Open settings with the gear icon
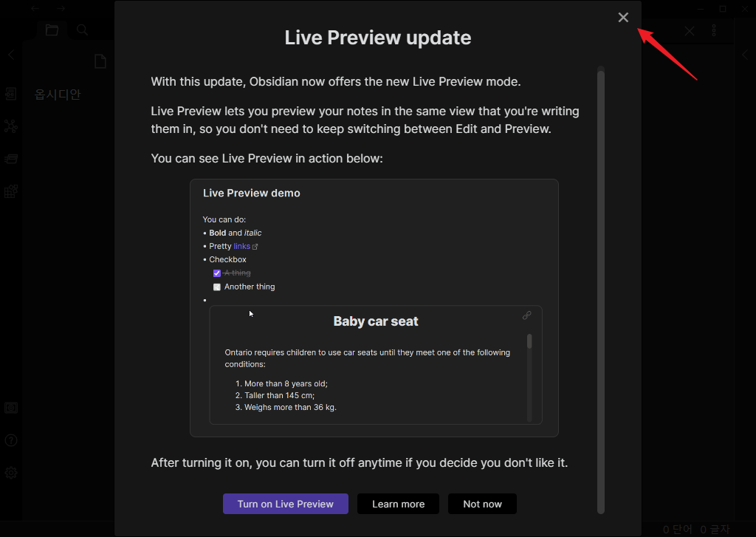This screenshot has height=537, width=756. 11,473
